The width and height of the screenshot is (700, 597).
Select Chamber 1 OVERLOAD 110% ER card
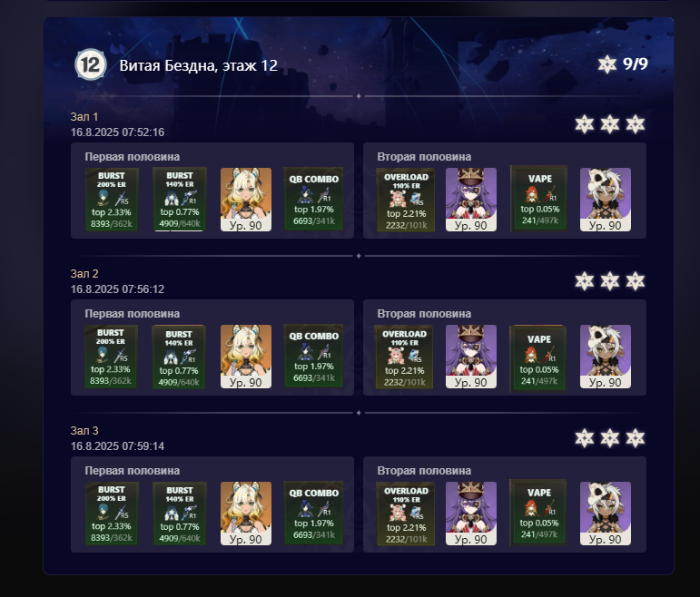click(406, 200)
